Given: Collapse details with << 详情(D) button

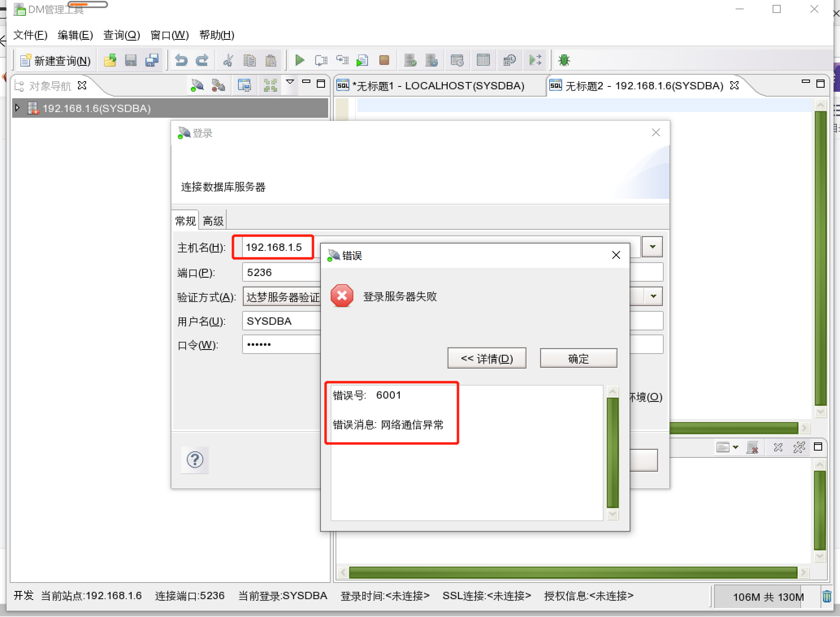Looking at the screenshot, I should click(487, 358).
